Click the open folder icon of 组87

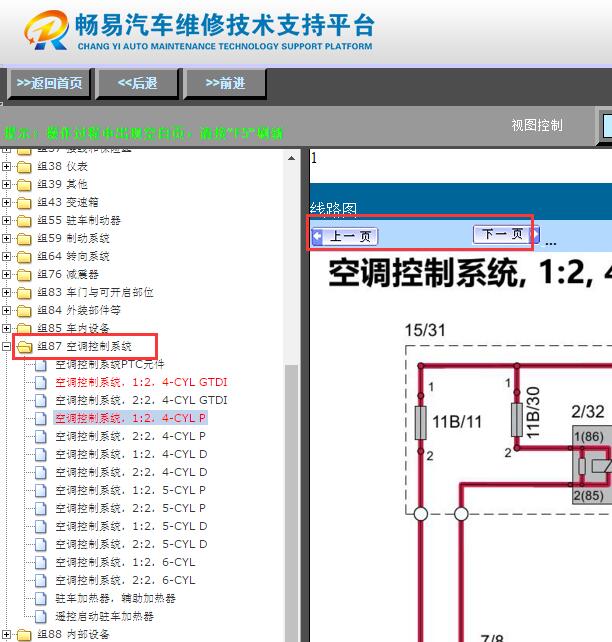[x=25, y=347]
